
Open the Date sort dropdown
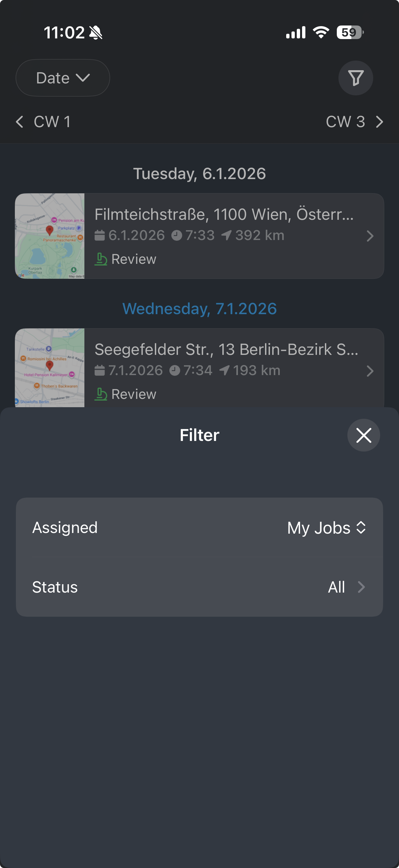(63, 78)
